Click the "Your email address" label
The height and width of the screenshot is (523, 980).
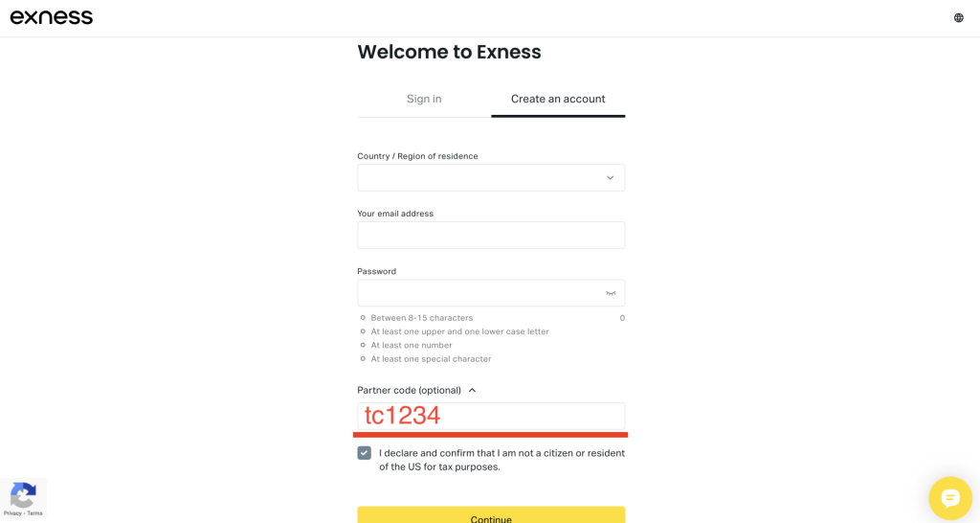coord(395,214)
